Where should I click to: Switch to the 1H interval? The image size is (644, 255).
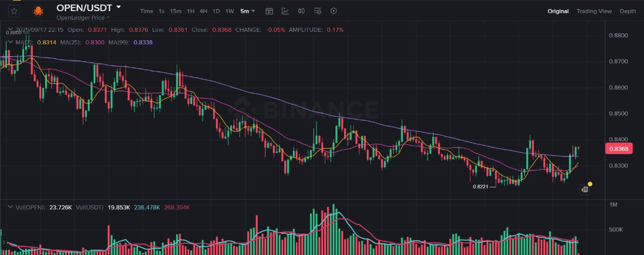click(191, 11)
